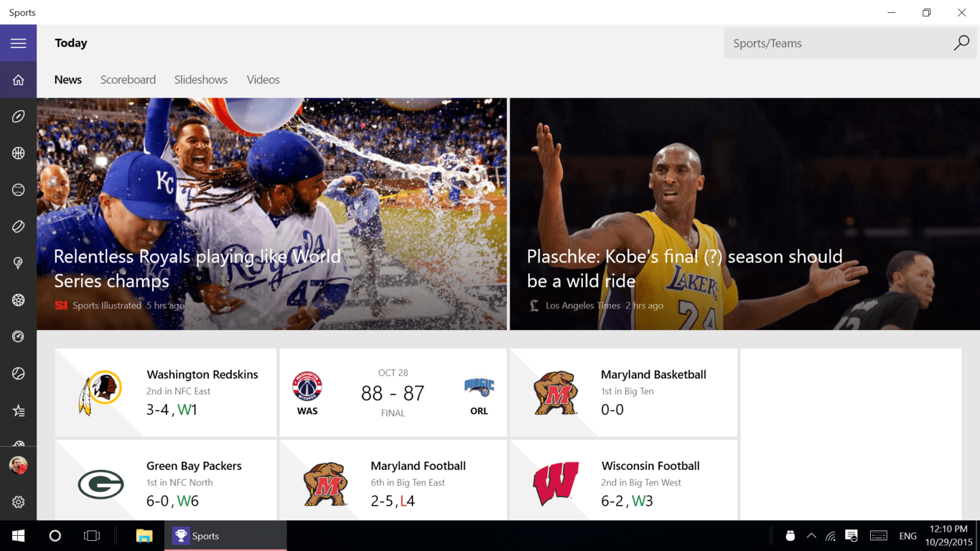This screenshot has height=551, width=980.
Task: Switch to the Videos tab
Action: pos(263,80)
